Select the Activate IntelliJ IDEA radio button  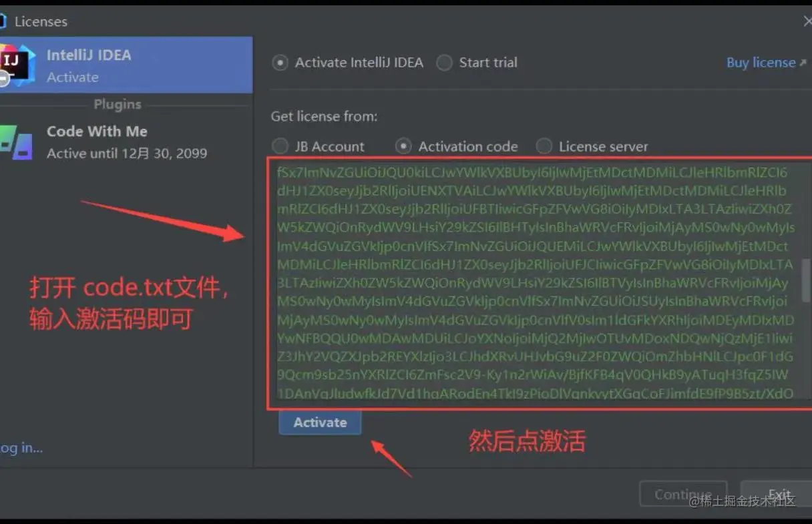280,63
